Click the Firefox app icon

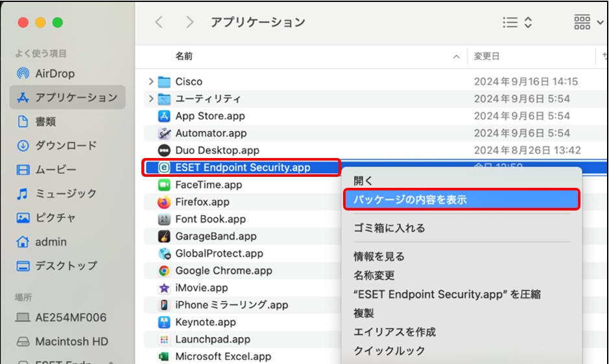164,202
